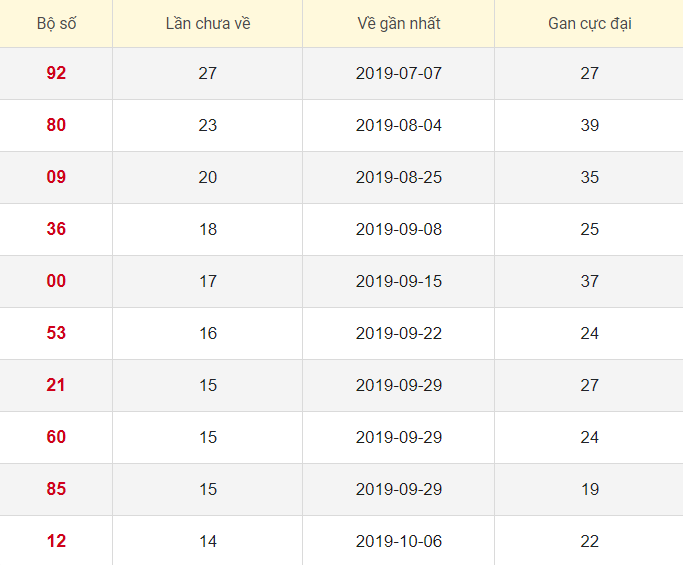The image size is (683, 565).
Task: Open red number 36
Action: [x=56, y=229]
